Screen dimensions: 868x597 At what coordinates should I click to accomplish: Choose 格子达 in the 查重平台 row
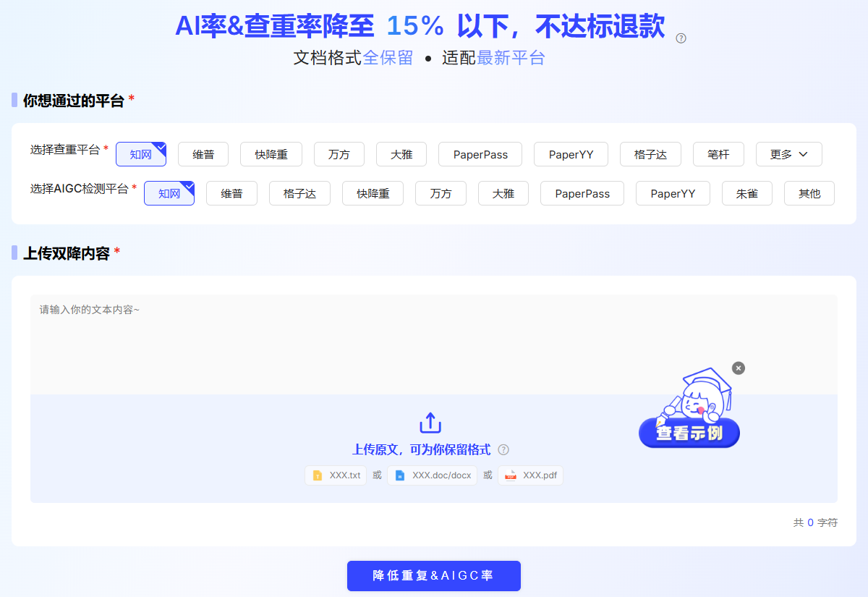650,154
